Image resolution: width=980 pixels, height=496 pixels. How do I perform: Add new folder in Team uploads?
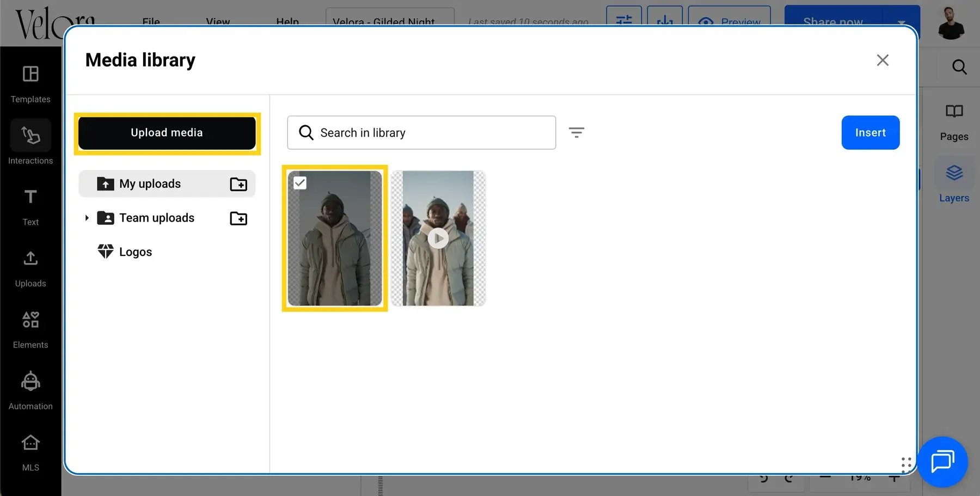(x=238, y=218)
